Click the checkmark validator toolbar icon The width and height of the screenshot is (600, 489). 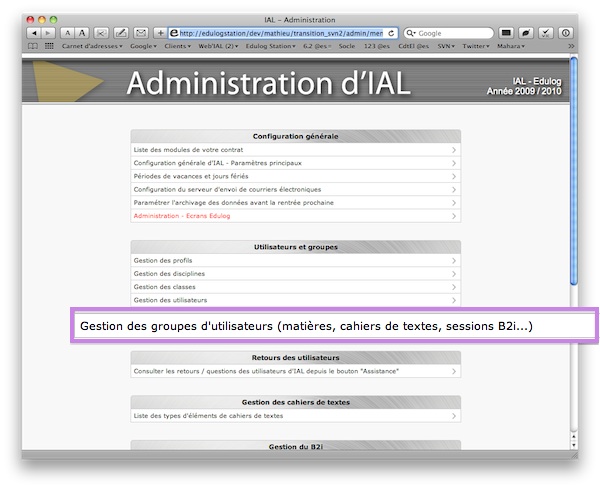pyautogui.click(x=545, y=33)
